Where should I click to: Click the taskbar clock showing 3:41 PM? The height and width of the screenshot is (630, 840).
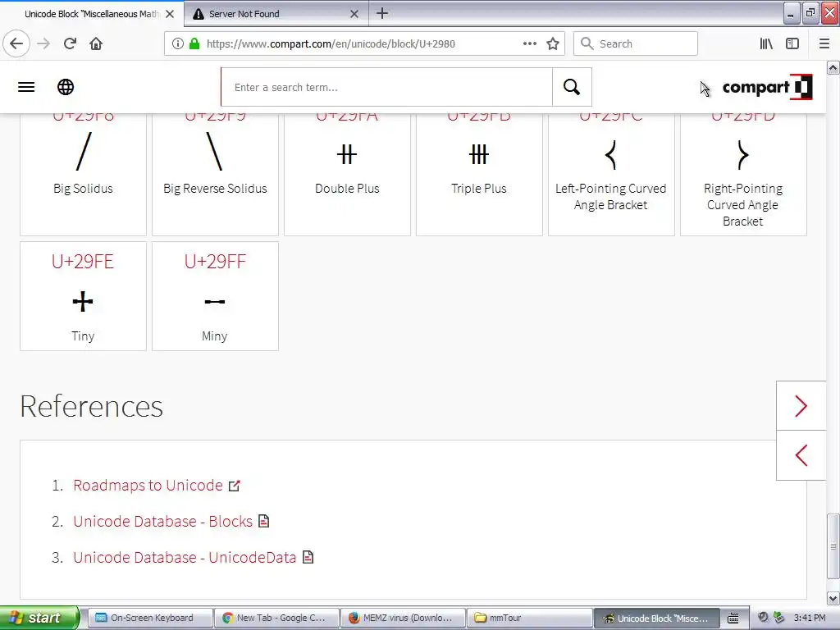810,618
